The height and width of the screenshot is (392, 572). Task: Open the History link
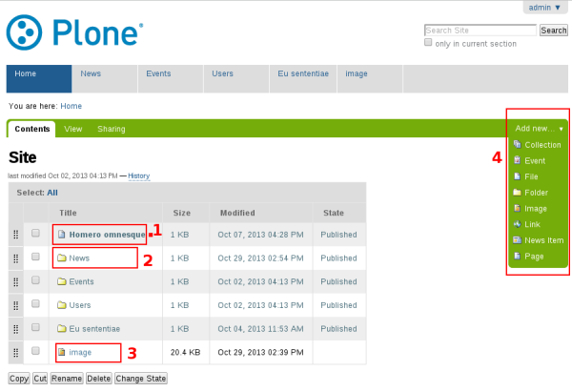pyautogui.click(x=138, y=175)
